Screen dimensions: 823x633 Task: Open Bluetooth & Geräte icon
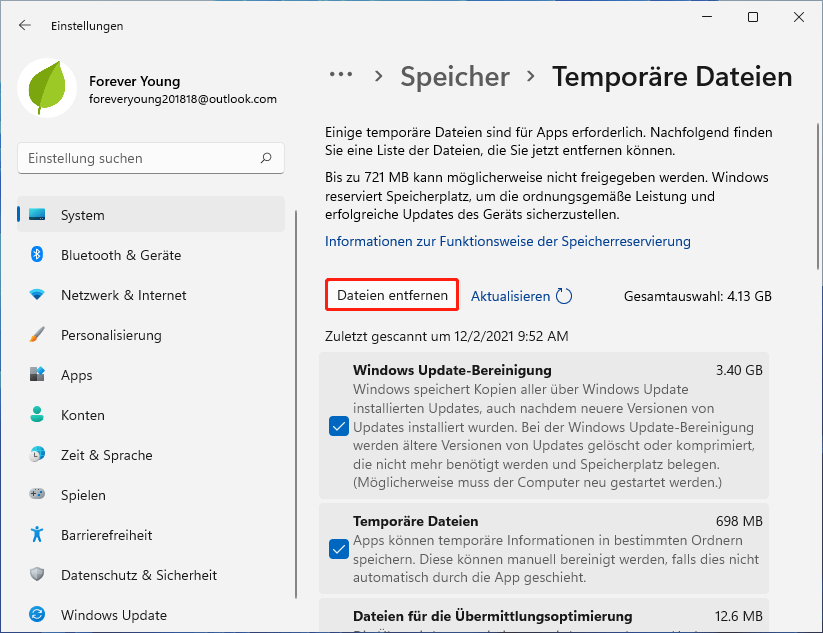(37, 255)
